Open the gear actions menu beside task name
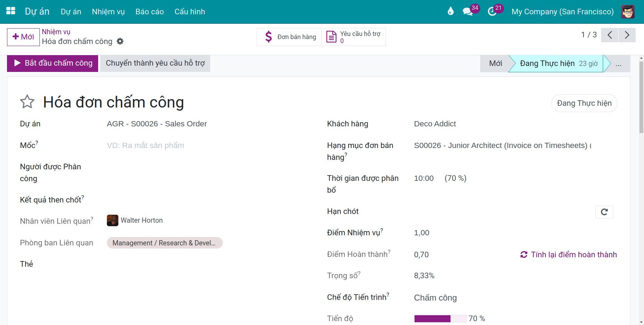The width and height of the screenshot is (644, 325). [120, 41]
